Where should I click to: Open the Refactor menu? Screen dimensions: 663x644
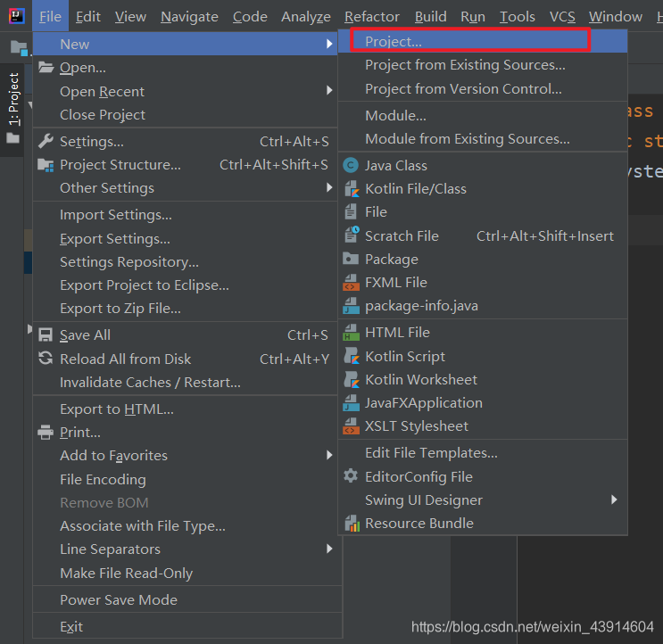(372, 16)
